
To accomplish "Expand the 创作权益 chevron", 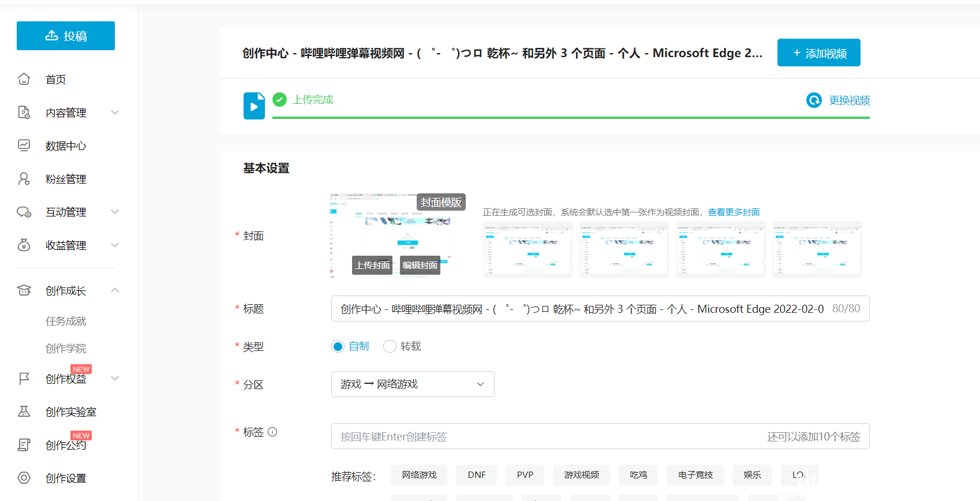I will 115,378.
